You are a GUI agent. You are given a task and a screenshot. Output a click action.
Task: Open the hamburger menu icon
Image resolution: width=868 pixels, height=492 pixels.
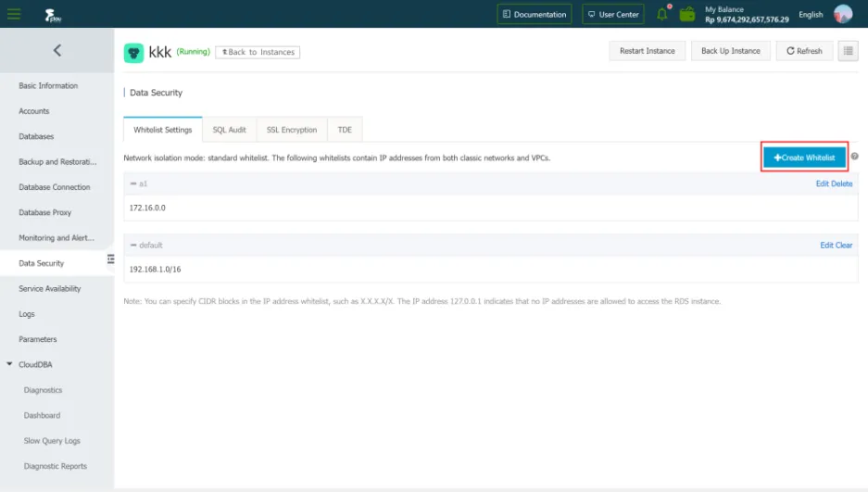(x=14, y=14)
